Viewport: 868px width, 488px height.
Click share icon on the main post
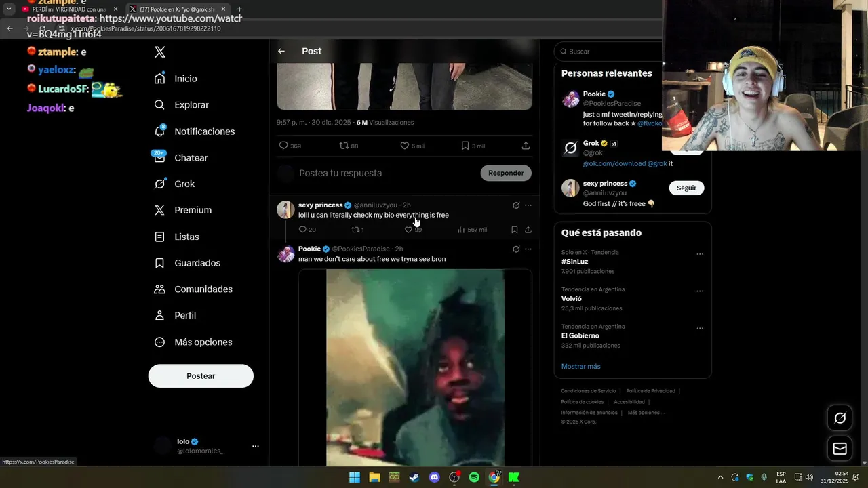pyautogui.click(x=526, y=146)
